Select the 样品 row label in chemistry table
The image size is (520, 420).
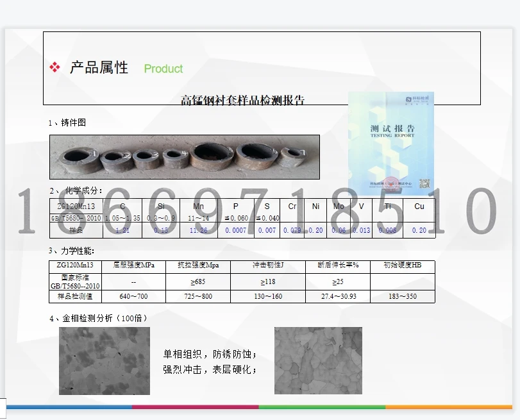click(76, 230)
